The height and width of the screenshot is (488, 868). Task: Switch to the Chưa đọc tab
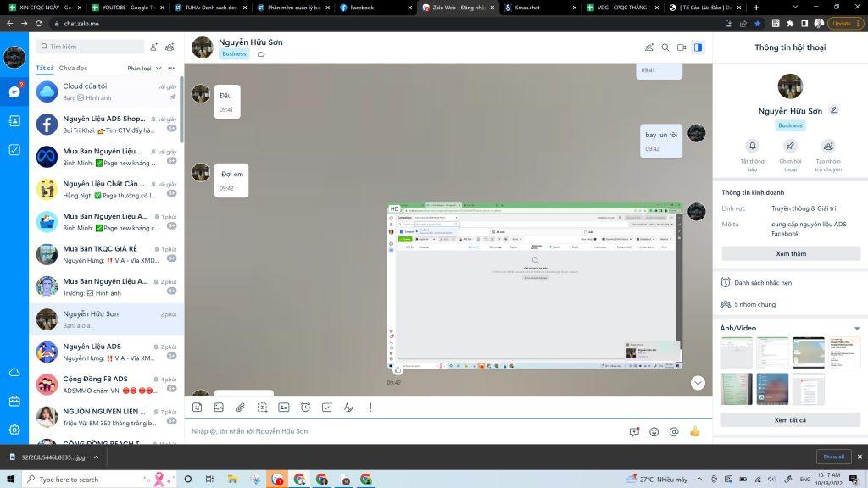(73, 68)
